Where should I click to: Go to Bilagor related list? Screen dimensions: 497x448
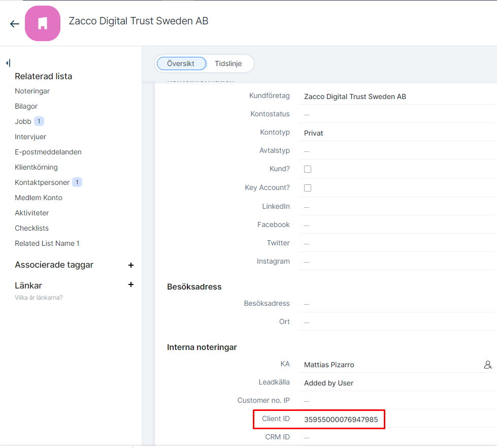(26, 106)
